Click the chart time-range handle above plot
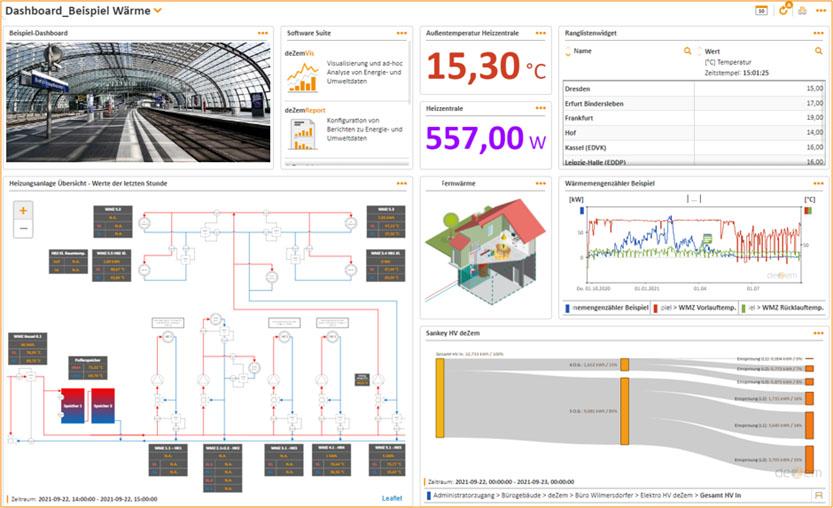Screen dimensions: 833x508 pos(694,199)
